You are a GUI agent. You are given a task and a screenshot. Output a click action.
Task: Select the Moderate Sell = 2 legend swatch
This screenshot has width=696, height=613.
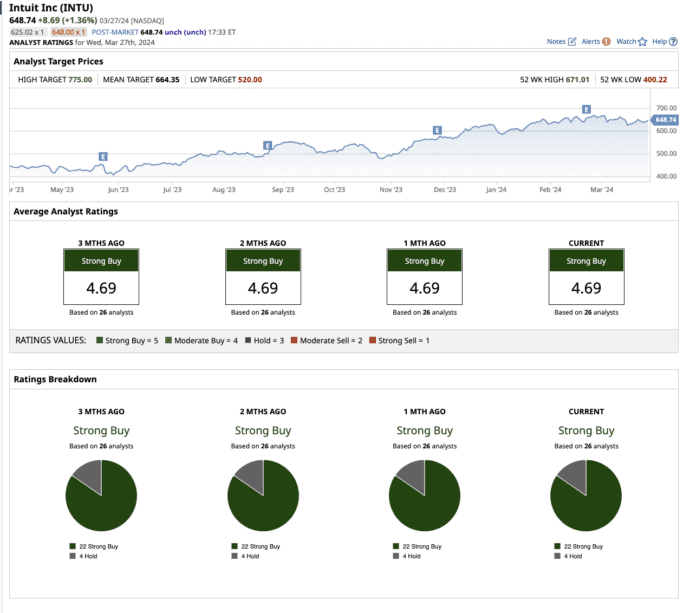coord(295,341)
